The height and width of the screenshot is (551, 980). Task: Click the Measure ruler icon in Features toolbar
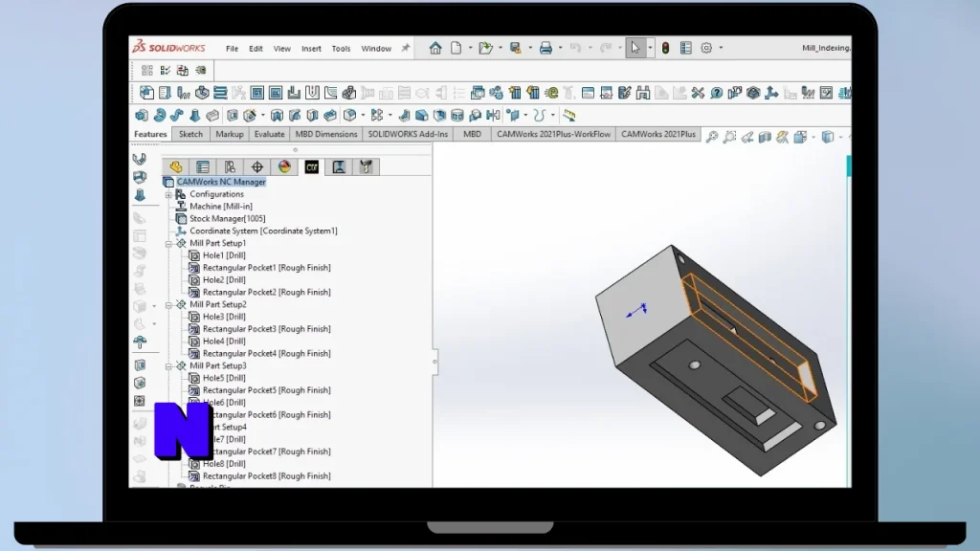point(568,115)
